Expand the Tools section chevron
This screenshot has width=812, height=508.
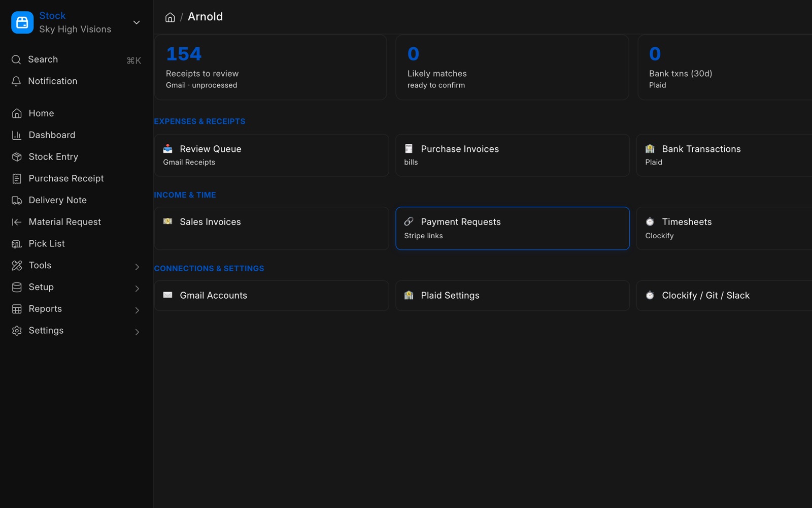tap(137, 267)
